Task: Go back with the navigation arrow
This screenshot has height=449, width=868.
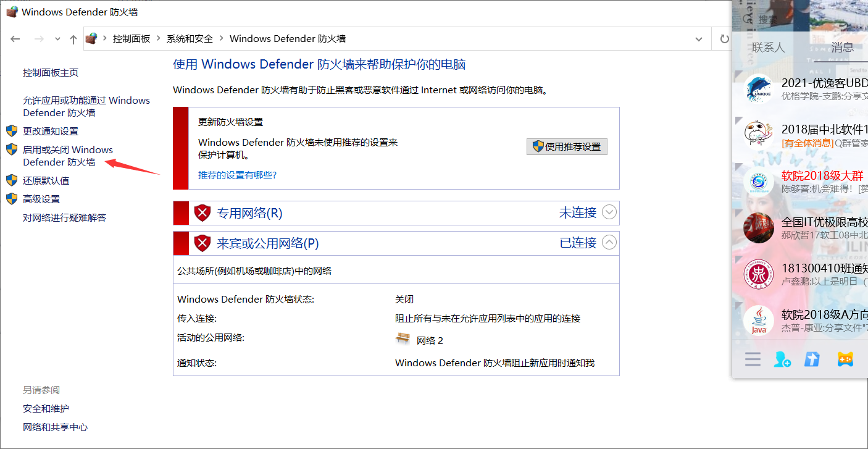Action: tap(15, 39)
